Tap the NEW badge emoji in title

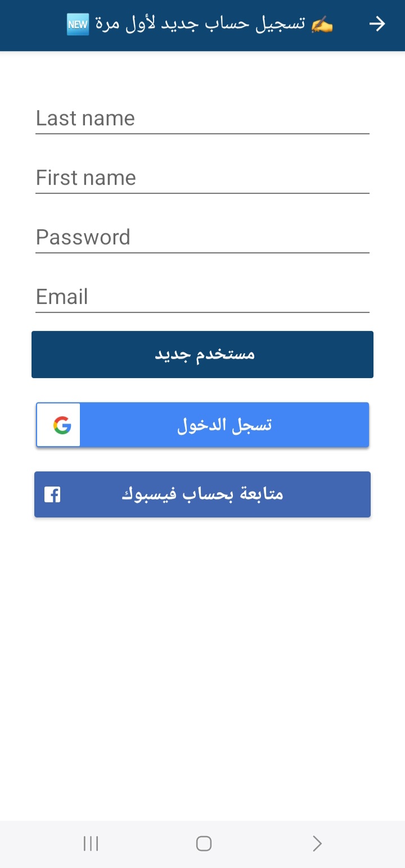[78, 24]
